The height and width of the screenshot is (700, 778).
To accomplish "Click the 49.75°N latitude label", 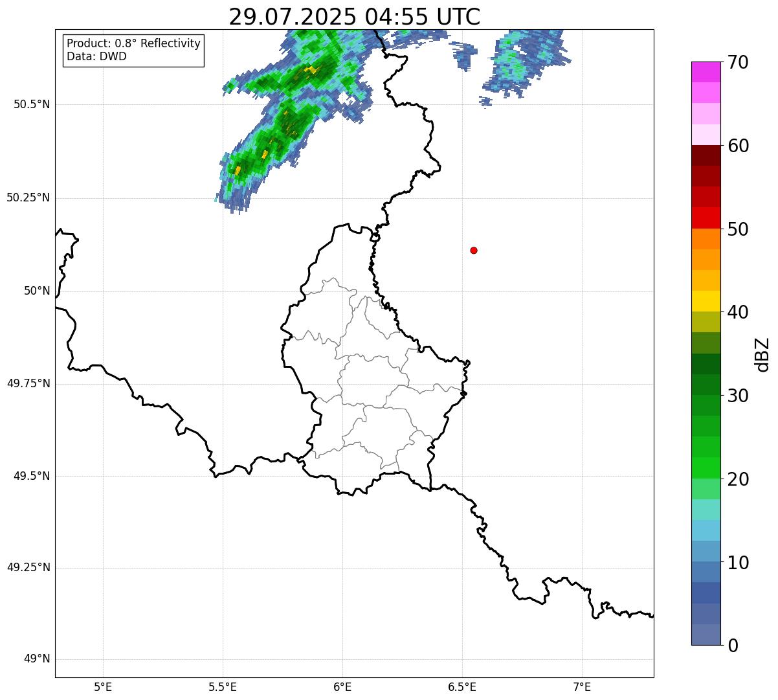I will coord(28,383).
